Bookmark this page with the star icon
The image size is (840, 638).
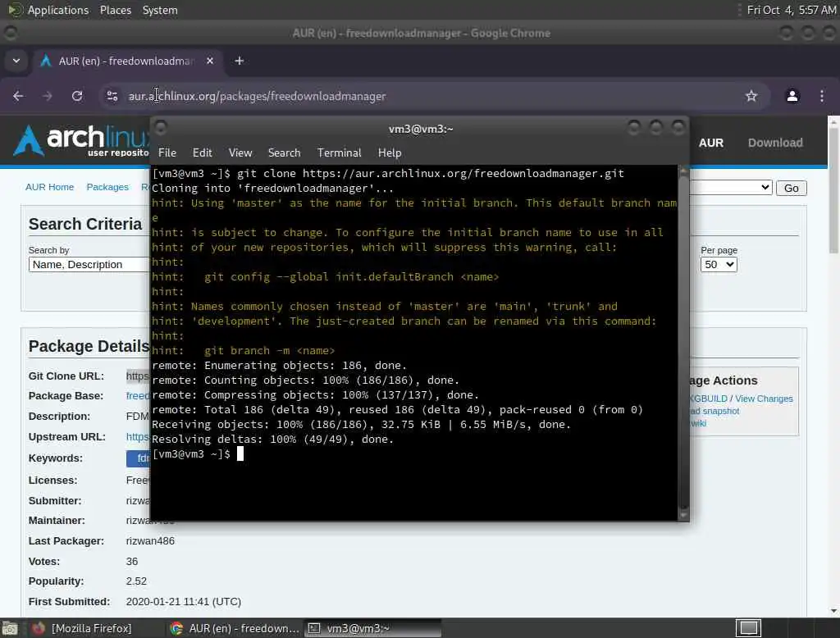click(751, 96)
